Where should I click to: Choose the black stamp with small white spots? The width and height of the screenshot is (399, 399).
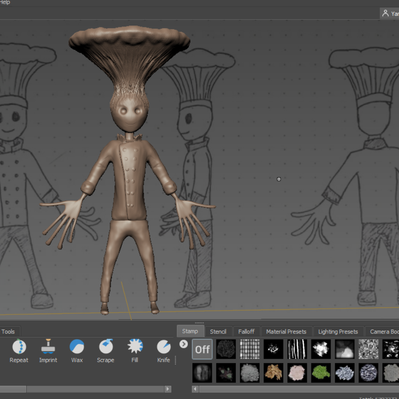(273, 349)
